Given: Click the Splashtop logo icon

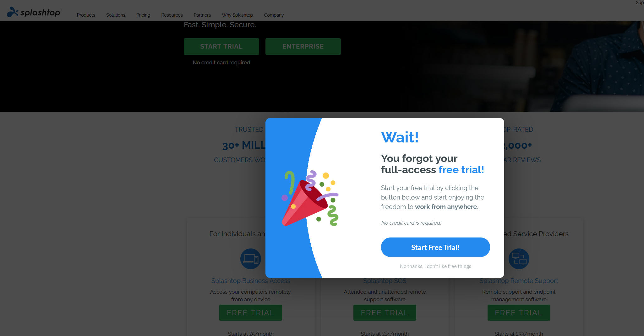Looking at the screenshot, I should 13,12.
